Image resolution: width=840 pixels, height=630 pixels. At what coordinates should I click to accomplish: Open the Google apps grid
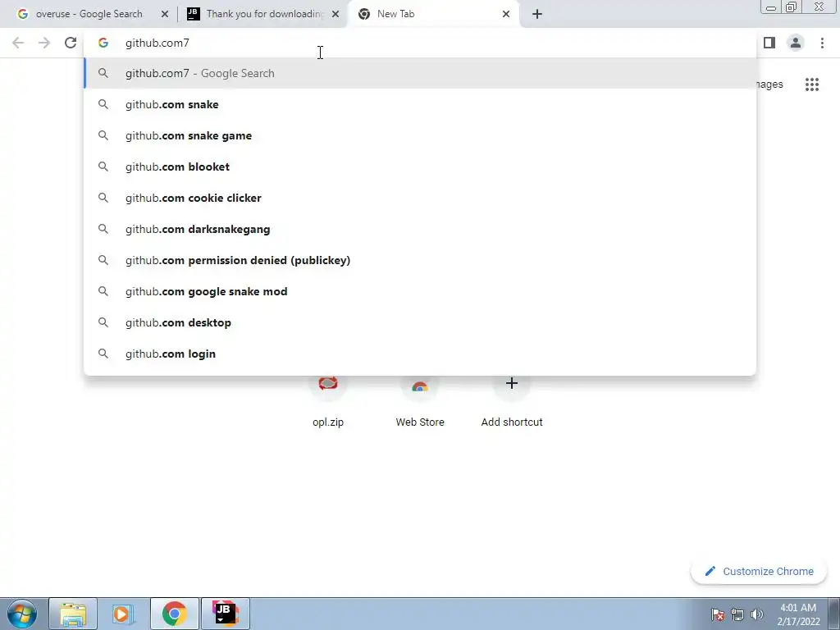coord(812,84)
